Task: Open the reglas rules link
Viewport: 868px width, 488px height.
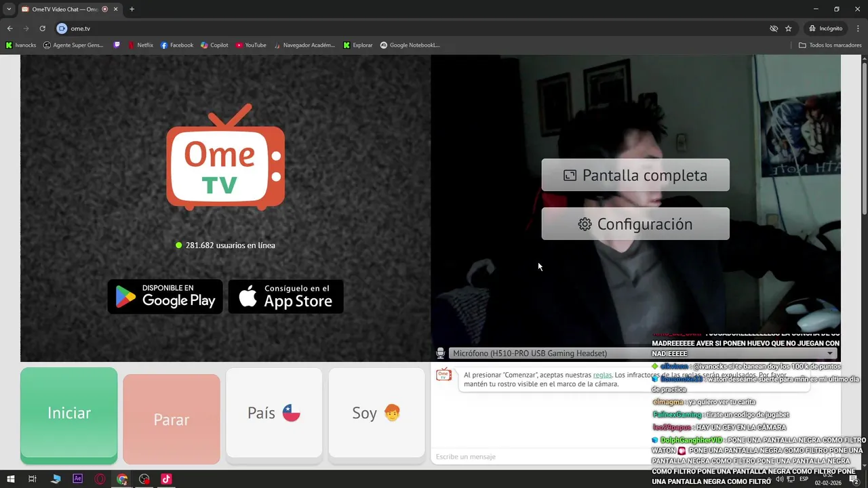Action: tap(602, 375)
